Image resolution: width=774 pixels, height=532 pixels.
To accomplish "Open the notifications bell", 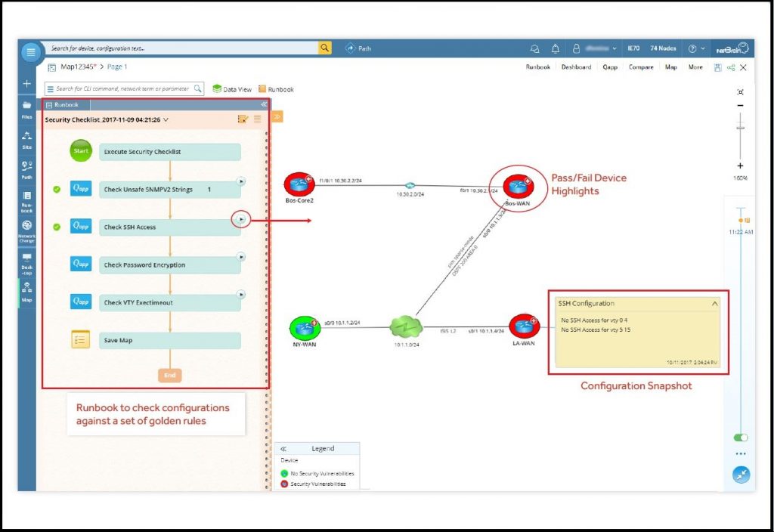I will click(x=556, y=48).
